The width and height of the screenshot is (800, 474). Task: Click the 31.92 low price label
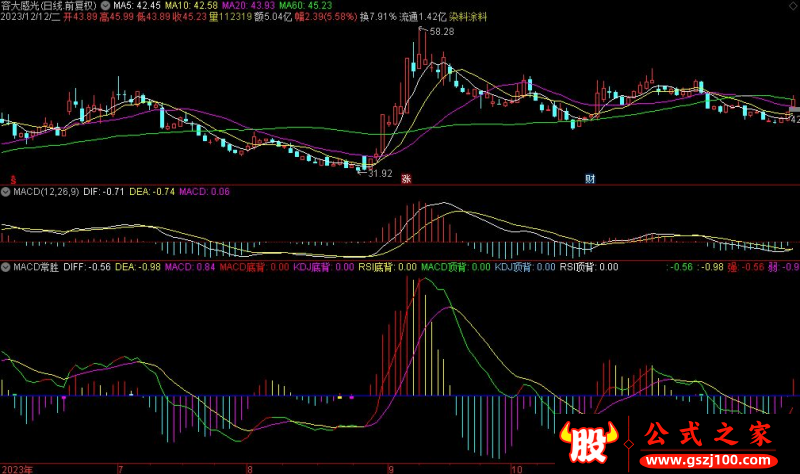tap(381, 173)
